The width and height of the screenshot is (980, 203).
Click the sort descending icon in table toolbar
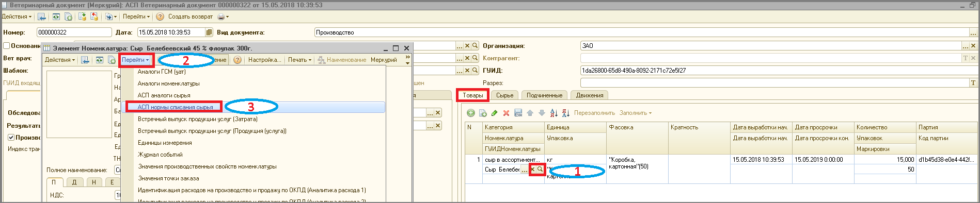[565, 113]
